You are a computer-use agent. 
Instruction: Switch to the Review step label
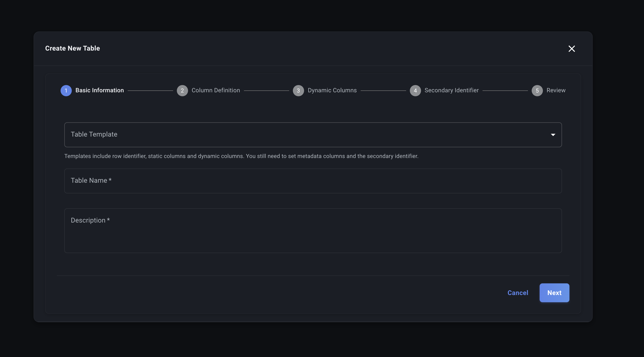(556, 90)
